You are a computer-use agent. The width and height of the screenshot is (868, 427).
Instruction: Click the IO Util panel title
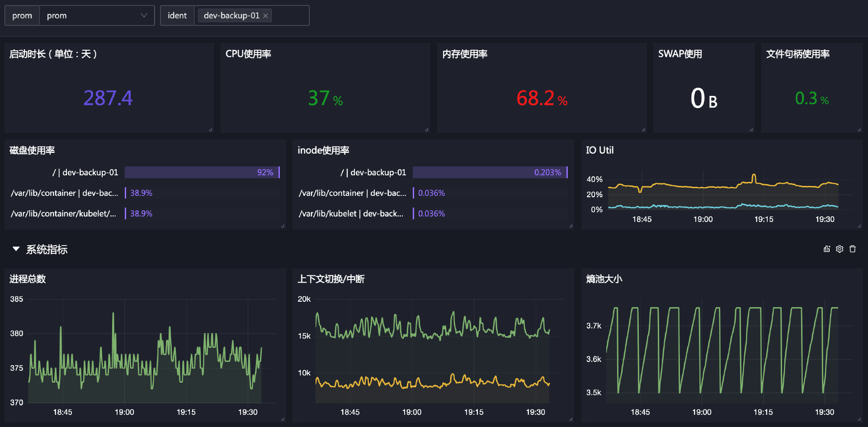(599, 150)
